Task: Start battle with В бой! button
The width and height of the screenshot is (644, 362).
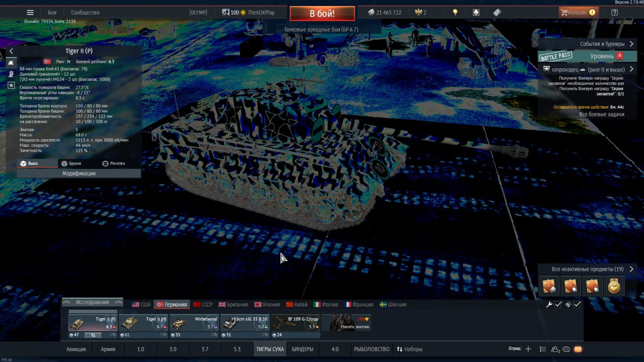Action: click(322, 14)
